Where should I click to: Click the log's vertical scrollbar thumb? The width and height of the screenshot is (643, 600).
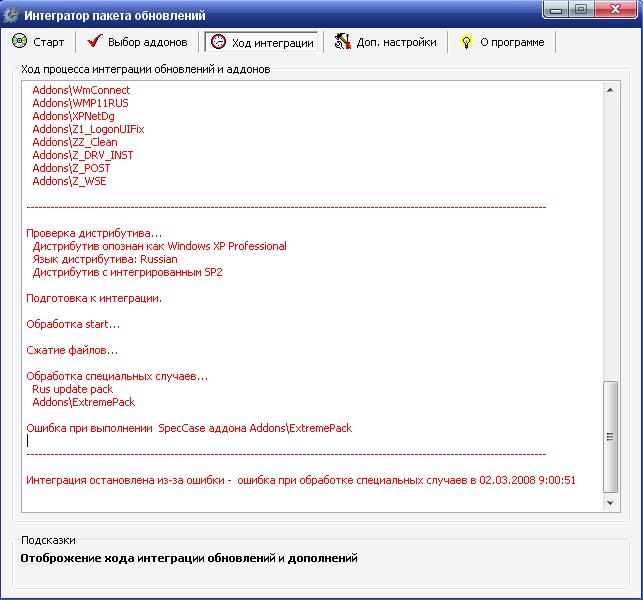[x=611, y=436]
